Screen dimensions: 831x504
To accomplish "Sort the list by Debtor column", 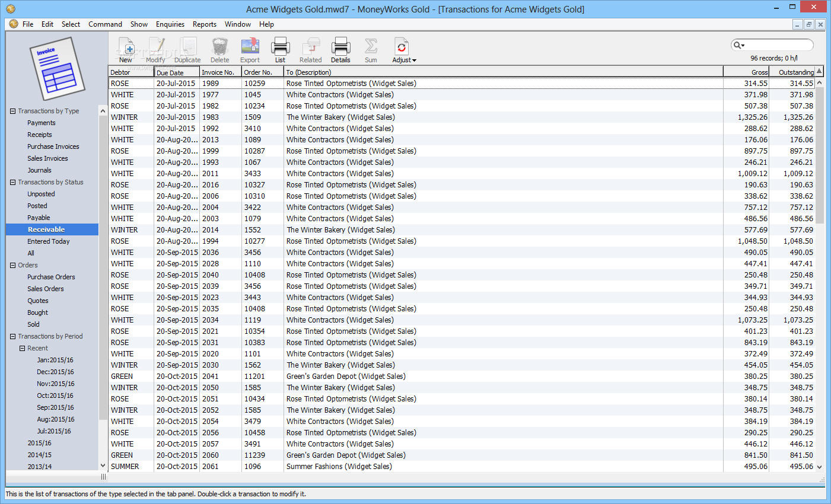I will (131, 72).
